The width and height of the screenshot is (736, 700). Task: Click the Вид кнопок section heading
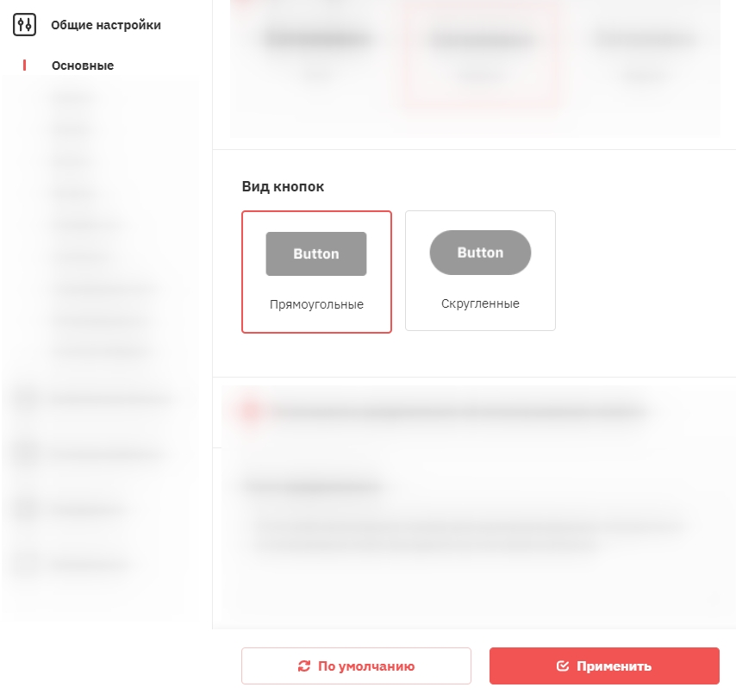[x=283, y=186]
